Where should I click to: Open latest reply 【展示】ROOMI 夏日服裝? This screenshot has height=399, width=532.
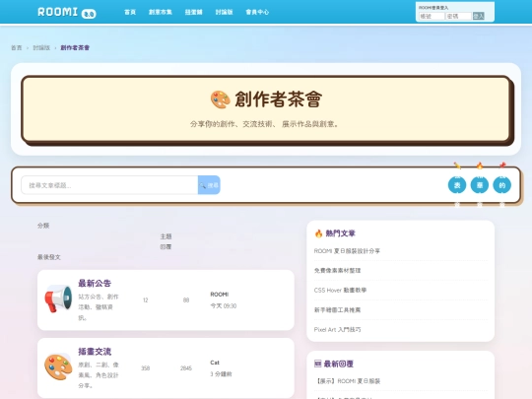(x=348, y=381)
